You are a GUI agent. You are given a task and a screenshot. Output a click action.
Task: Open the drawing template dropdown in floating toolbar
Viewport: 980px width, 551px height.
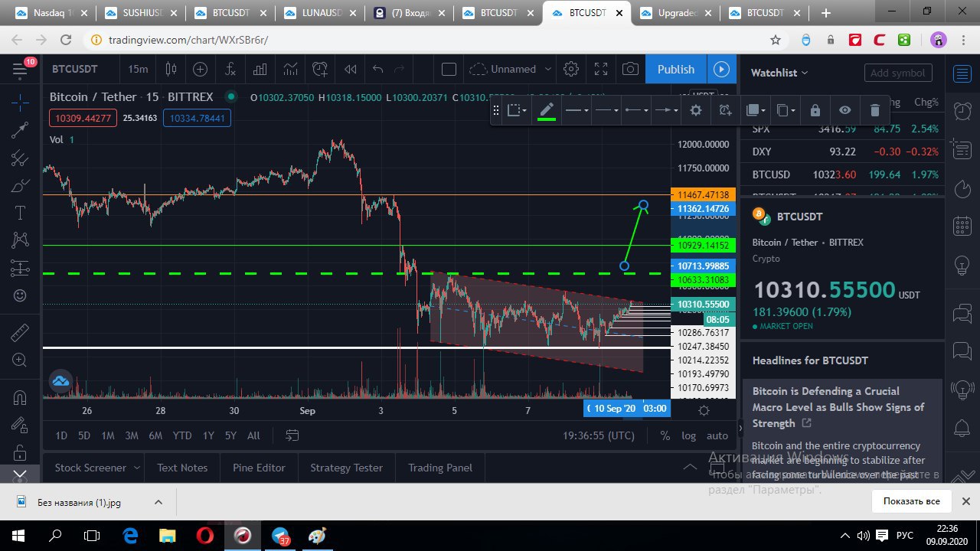[518, 110]
